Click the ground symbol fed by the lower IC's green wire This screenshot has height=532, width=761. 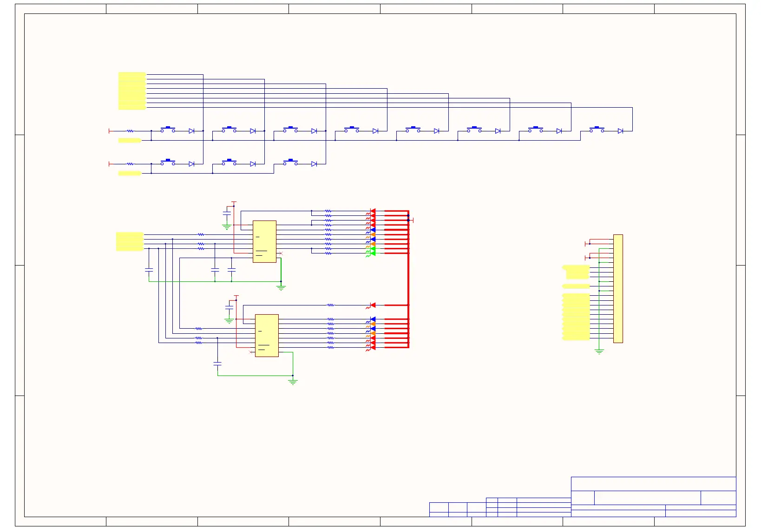293,382
